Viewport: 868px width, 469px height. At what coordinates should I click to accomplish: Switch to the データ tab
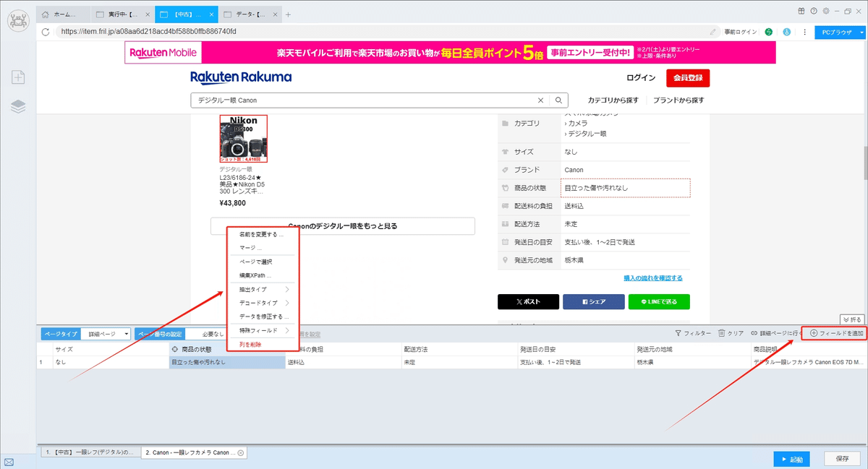click(x=249, y=14)
